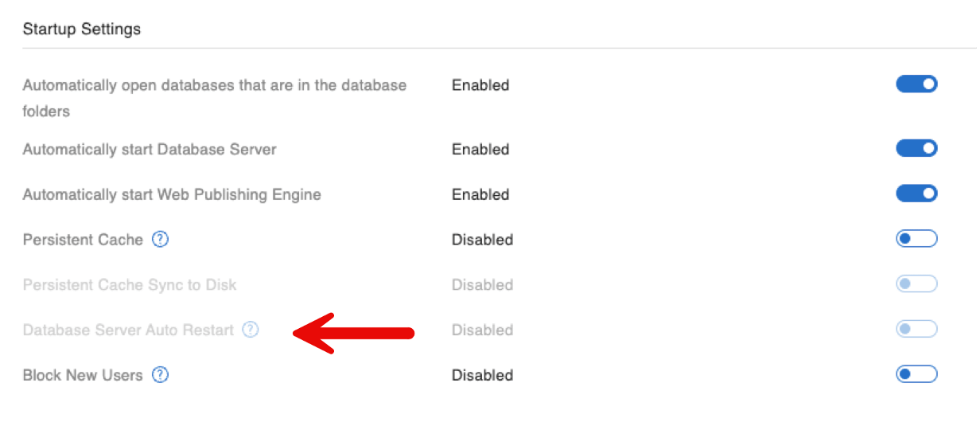The width and height of the screenshot is (980, 430).
Task: Click the Persistent Cache Sync to Disk label
Action: coord(130,284)
